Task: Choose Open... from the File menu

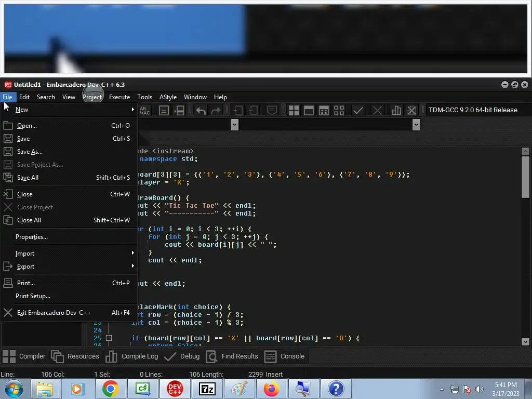Action: (69, 126)
